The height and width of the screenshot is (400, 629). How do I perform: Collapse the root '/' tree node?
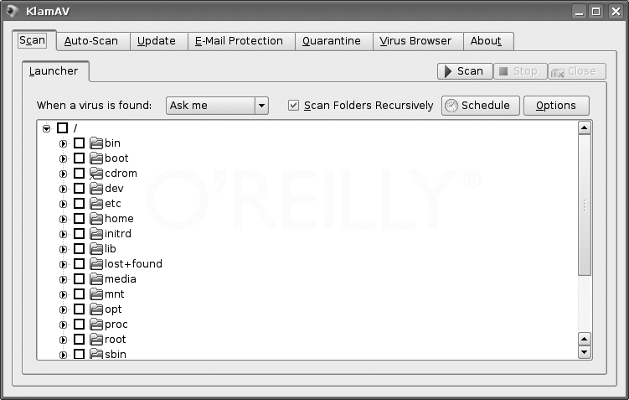point(46,128)
